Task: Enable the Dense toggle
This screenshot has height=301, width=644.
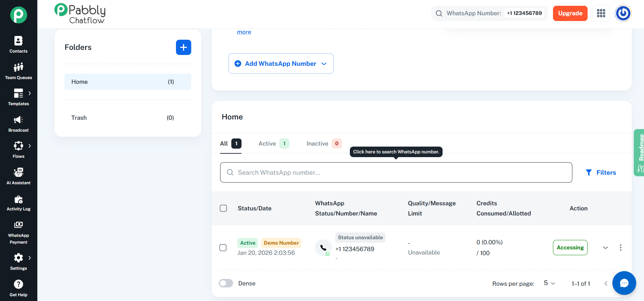Action: tap(226, 283)
